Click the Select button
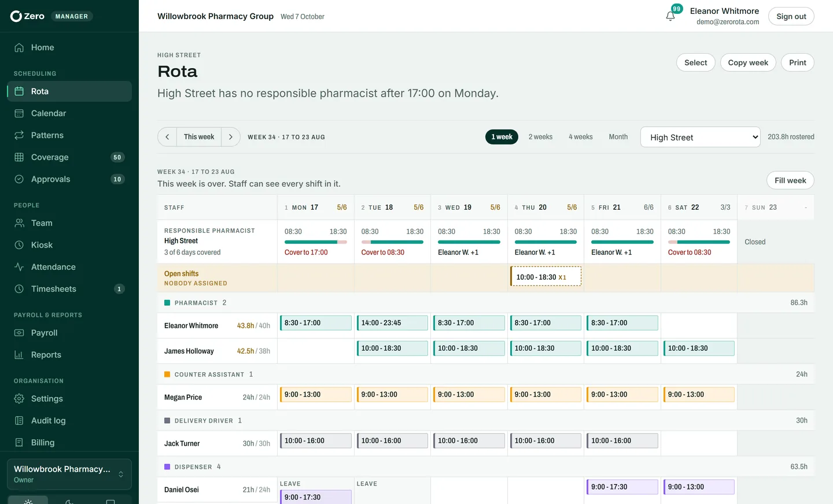Image resolution: width=833 pixels, height=504 pixels. pos(695,62)
